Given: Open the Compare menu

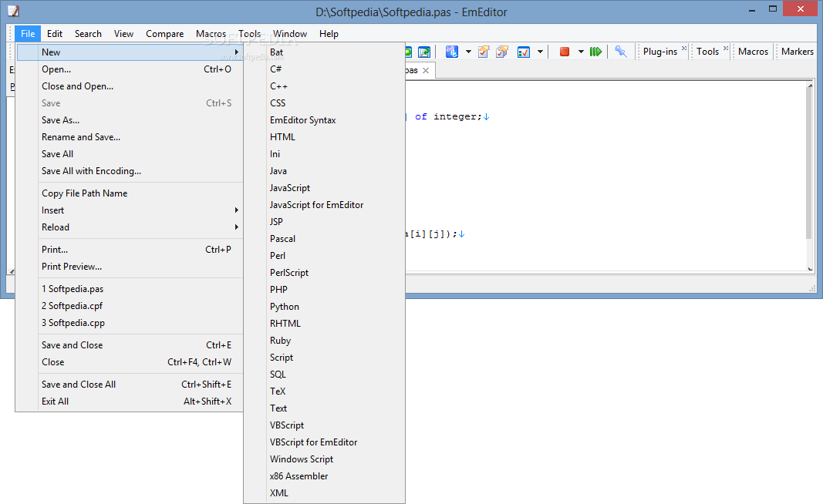Looking at the screenshot, I should click(165, 34).
